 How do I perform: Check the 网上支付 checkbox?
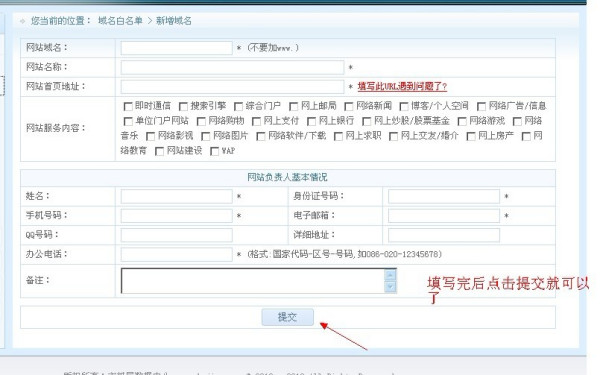256,121
